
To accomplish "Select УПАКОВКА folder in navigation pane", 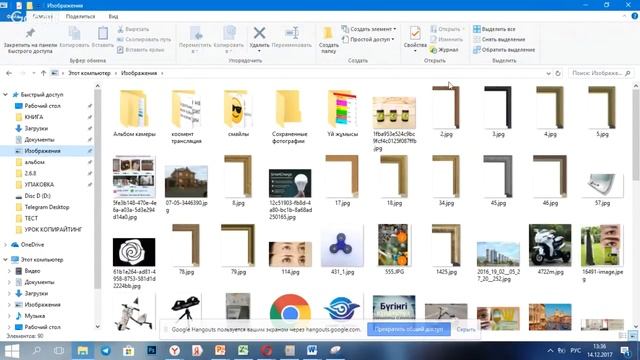I will point(39,184).
